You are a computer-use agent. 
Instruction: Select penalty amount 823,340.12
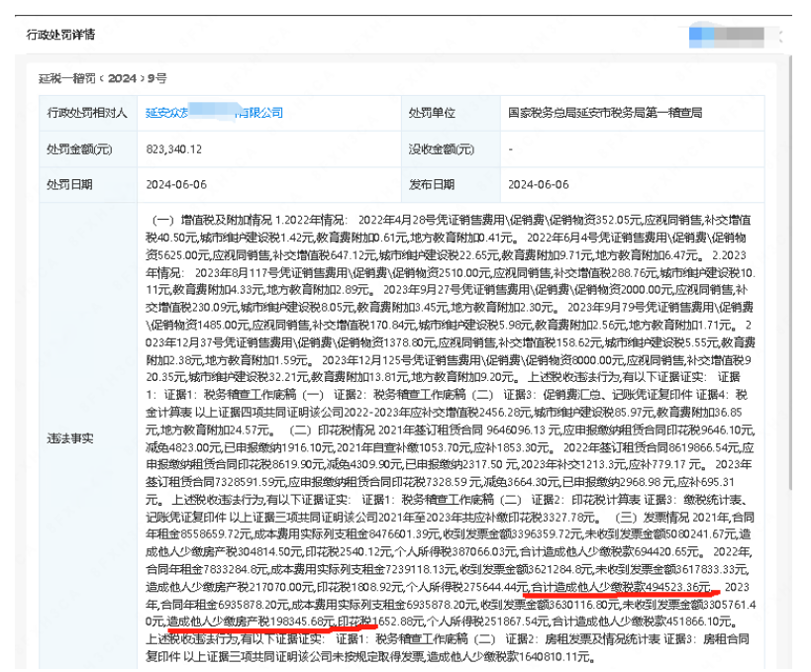[x=174, y=149]
